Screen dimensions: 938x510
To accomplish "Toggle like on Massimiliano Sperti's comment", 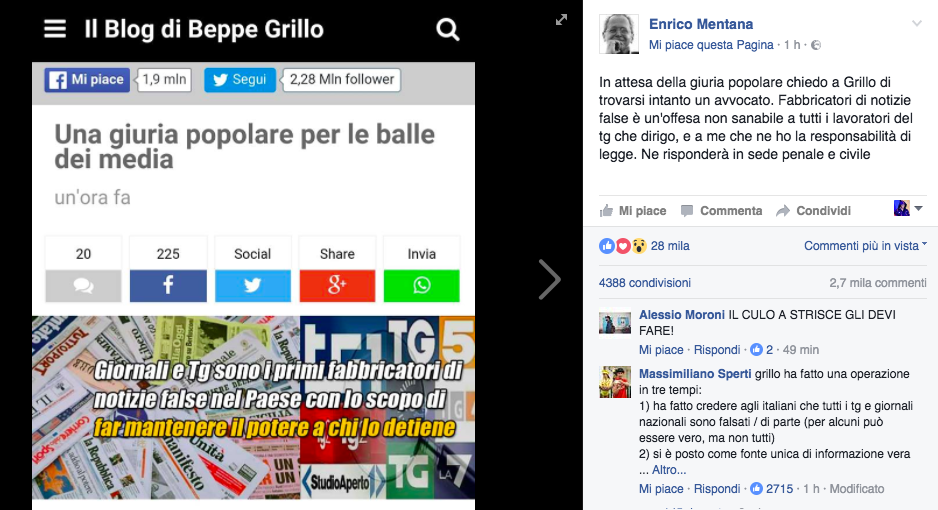I will [661, 488].
